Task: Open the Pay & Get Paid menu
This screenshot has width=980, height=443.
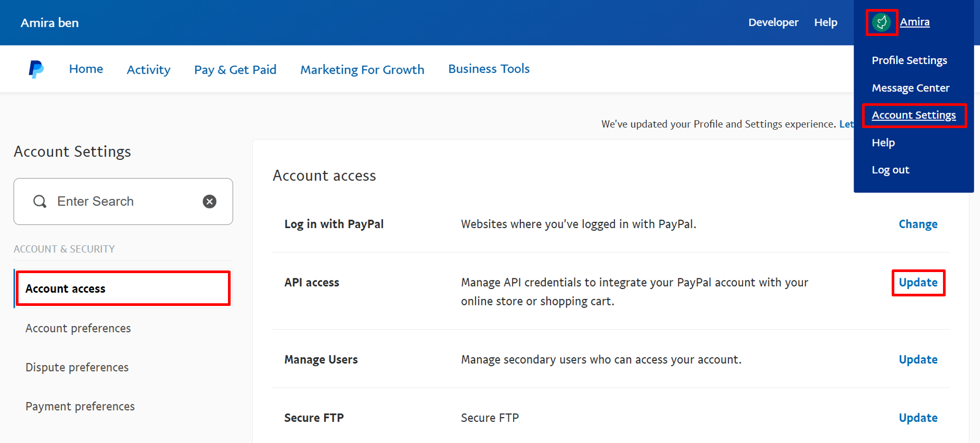Action: point(235,69)
